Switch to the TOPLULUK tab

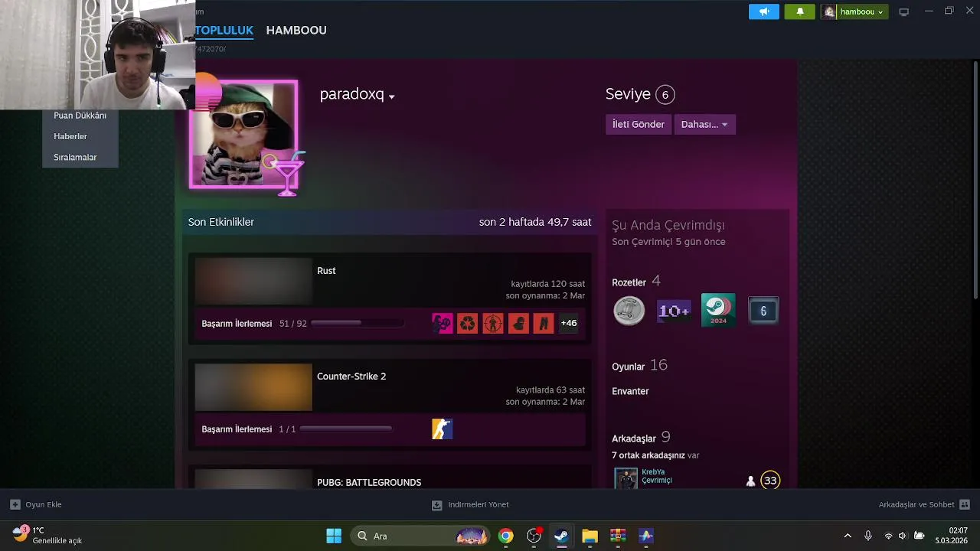(x=224, y=31)
